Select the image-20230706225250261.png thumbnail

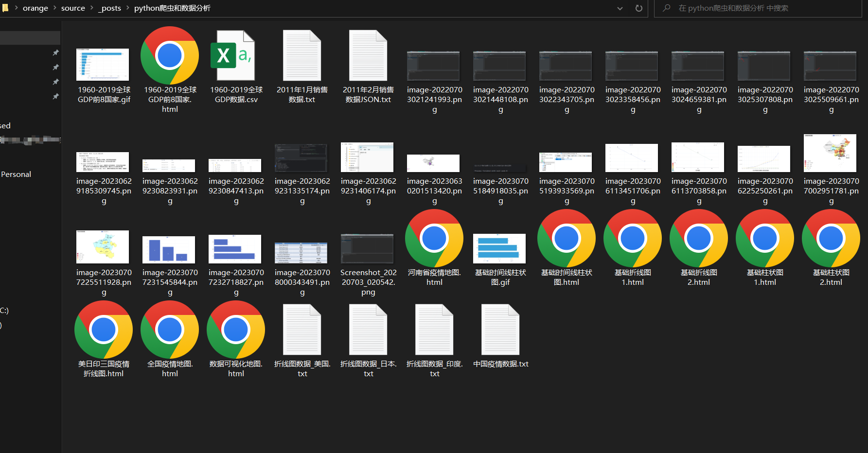pyautogui.click(x=764, y=159)
